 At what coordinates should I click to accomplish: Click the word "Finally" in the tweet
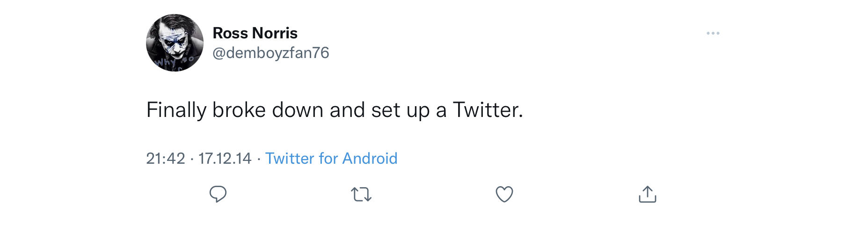coord(176,110)
